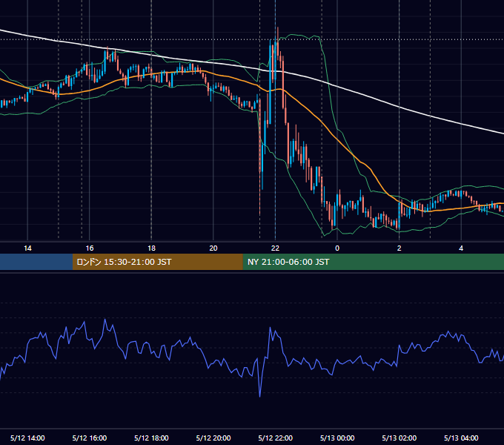
Task: Click the 5/13 02:00 time label
Action: [x=399, y=438]
